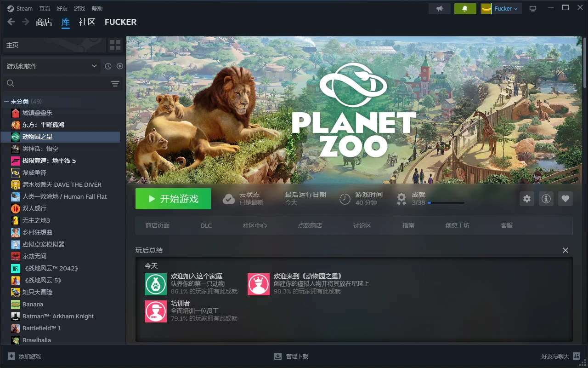This screenshot has width=588, height=368.
Task: Open 欢迎加入这个家庭 achievement icon
Action: tap(156, 284)
